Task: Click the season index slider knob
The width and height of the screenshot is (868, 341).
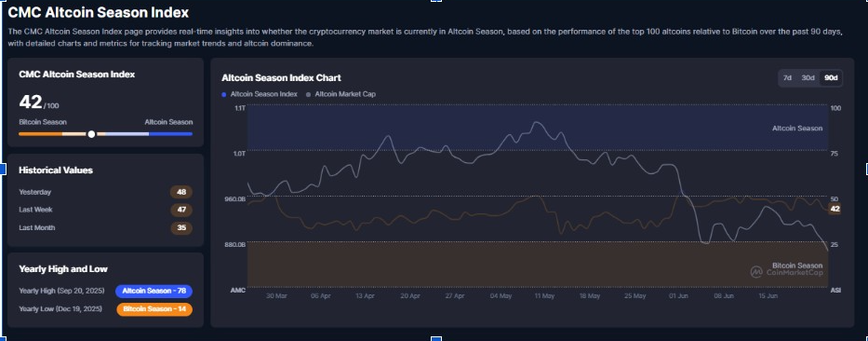Action: [x=91, y=133]
